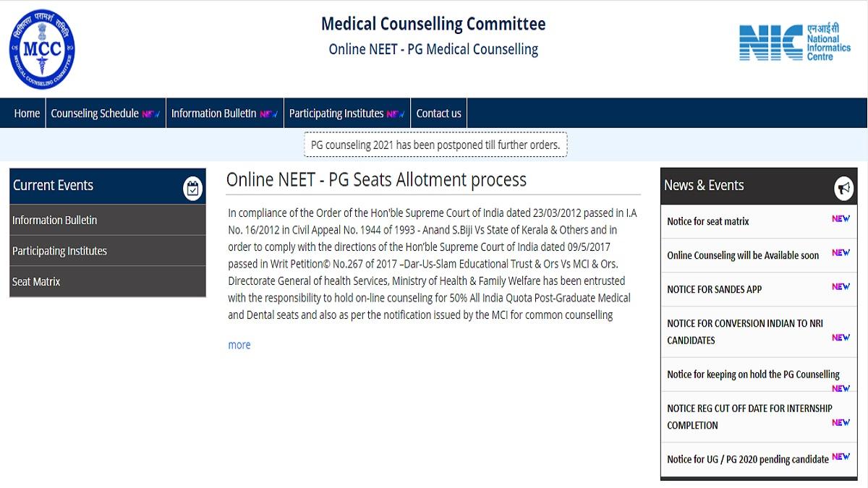Click the megaphone icon in News & Events header

click(842, 188)
